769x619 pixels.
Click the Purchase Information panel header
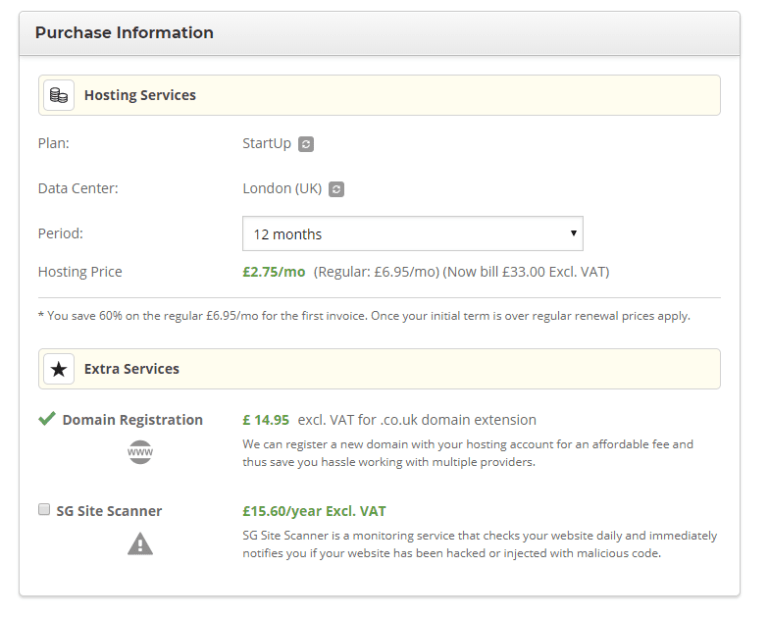tap(379, 33)
